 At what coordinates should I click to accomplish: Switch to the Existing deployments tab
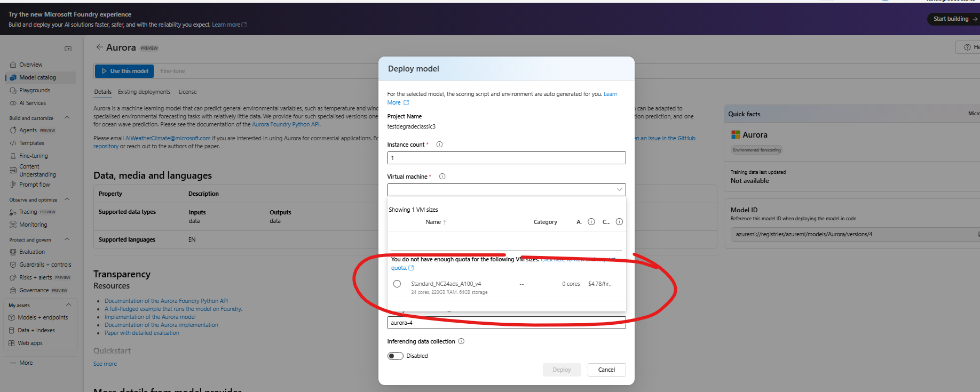tap(144, 92)
